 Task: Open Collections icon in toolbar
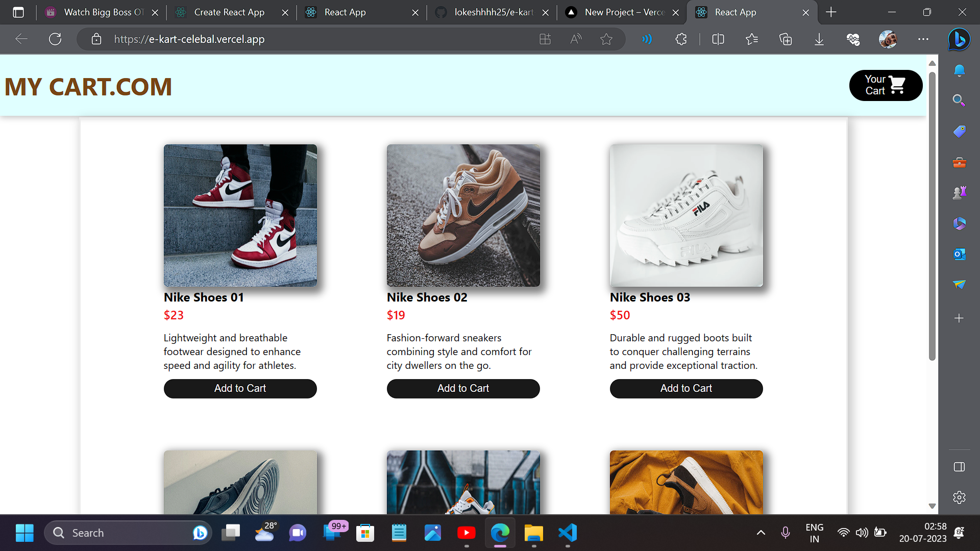786,39
